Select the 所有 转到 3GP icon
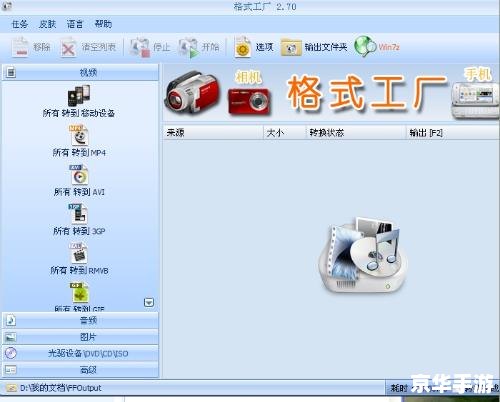This screenshot has width=500, height=402. pyautogui.click(x=79, y=214)
